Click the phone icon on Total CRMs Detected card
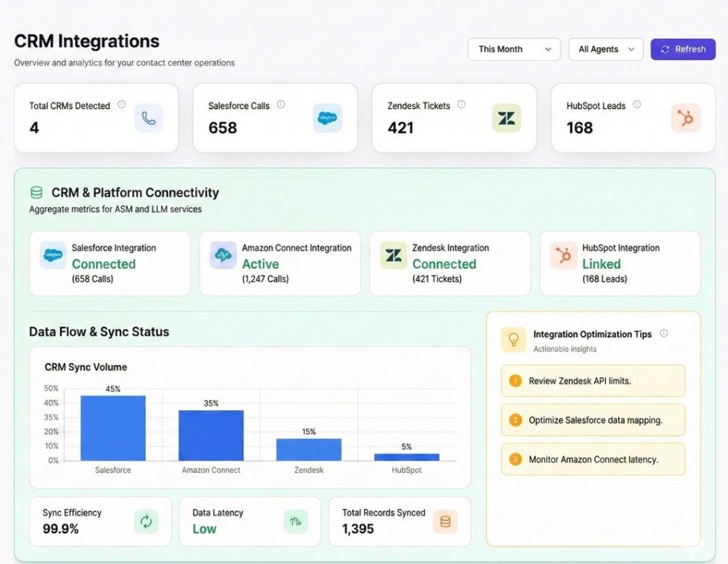 coord(149,119)
